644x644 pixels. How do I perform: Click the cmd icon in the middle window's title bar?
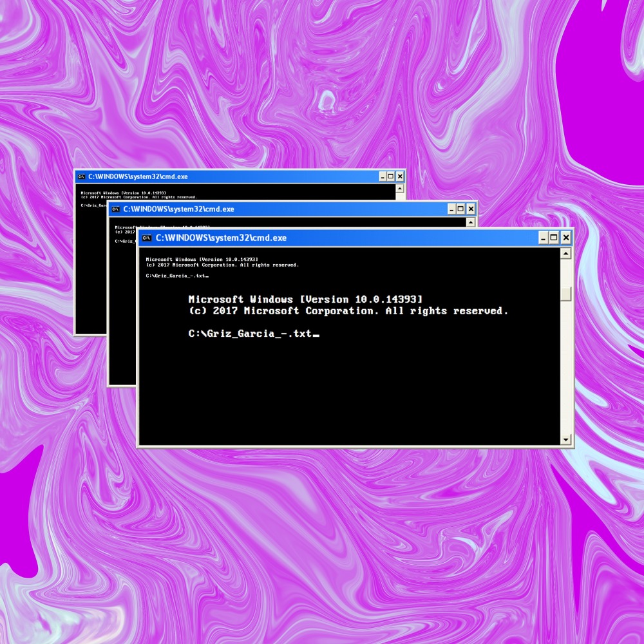pos(116,209)
